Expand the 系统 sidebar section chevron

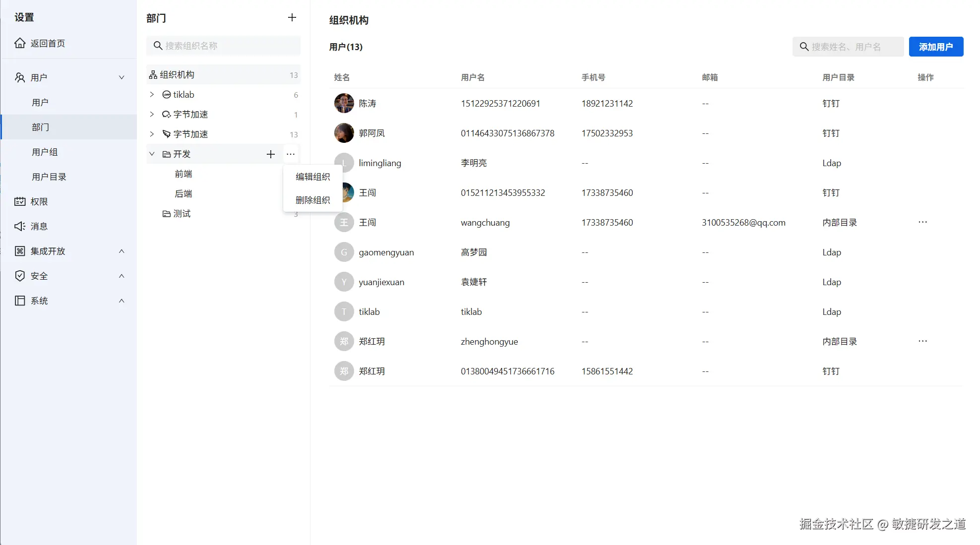122,301
